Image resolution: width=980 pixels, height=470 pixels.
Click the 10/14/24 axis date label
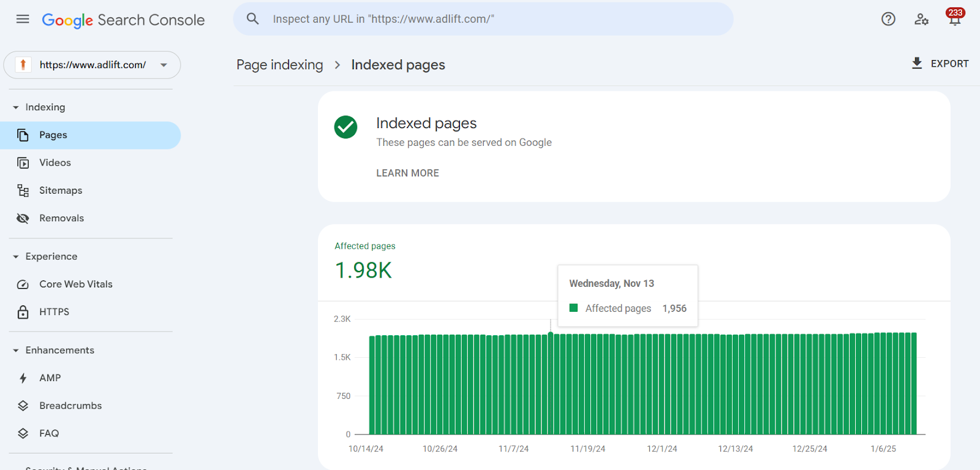[x=366, y=449]
